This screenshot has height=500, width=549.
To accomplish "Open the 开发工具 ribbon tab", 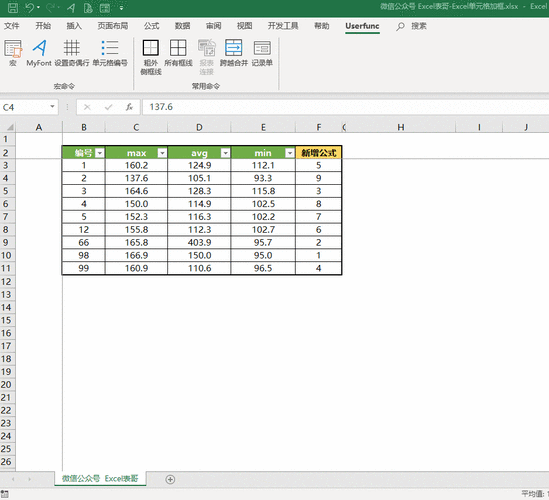I will [x=283, y=26].
